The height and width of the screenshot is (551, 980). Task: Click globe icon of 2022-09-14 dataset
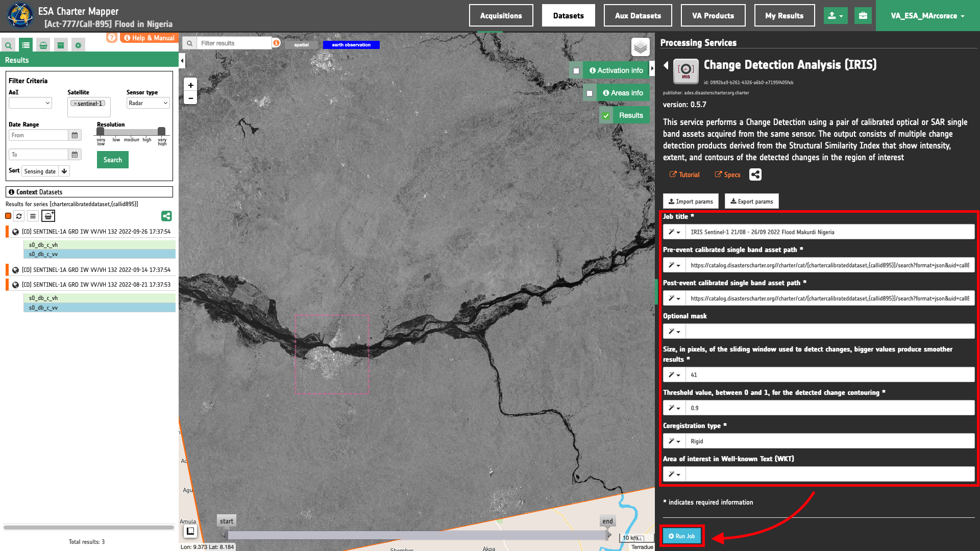(x=15, y=270)
